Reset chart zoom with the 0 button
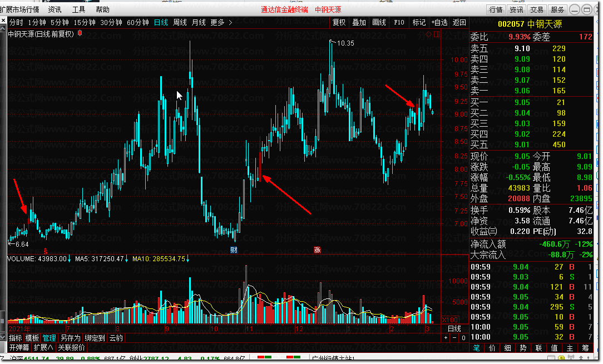The image size is (603, 364). (463, 338)
